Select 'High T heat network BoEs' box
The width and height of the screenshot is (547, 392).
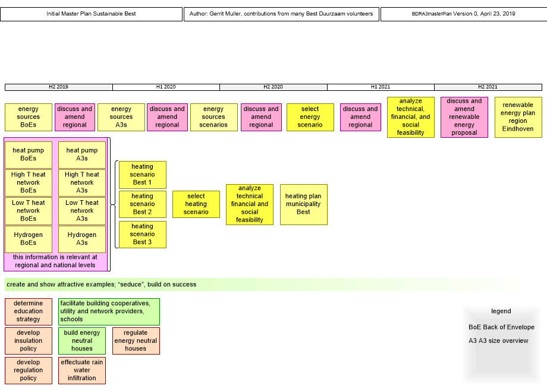click(x=29, y=182)
